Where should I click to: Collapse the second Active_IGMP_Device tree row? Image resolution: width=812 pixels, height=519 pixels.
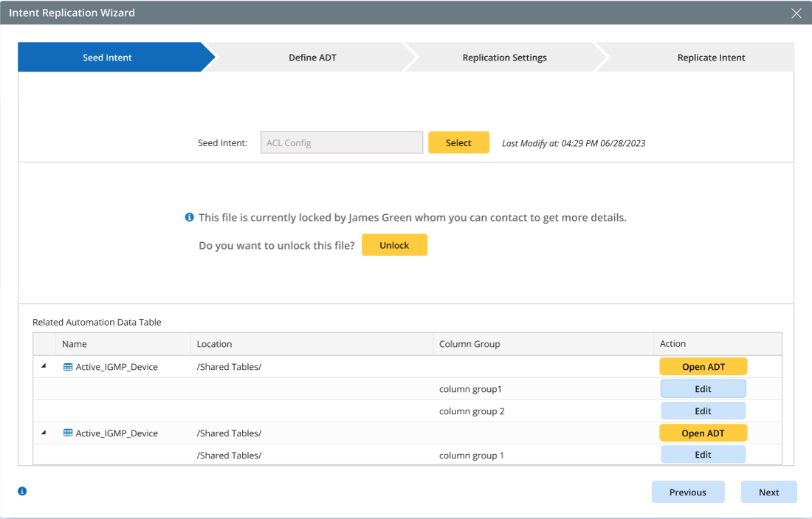(43, 433)
